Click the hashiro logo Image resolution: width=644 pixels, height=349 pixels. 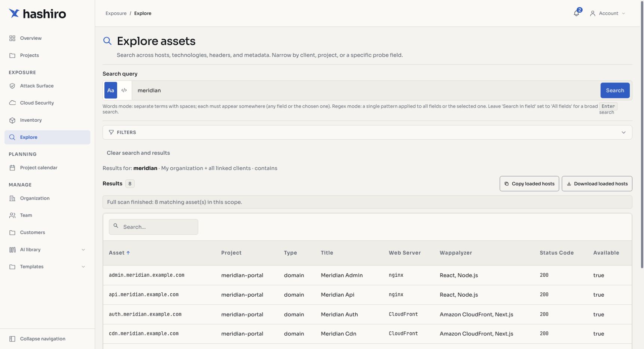click(x=37, y=13)
